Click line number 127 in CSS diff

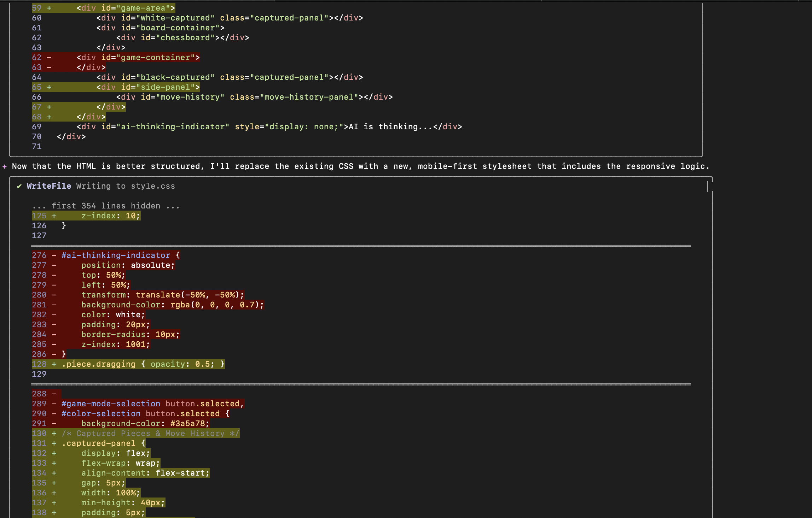click(x=39, y=236)
